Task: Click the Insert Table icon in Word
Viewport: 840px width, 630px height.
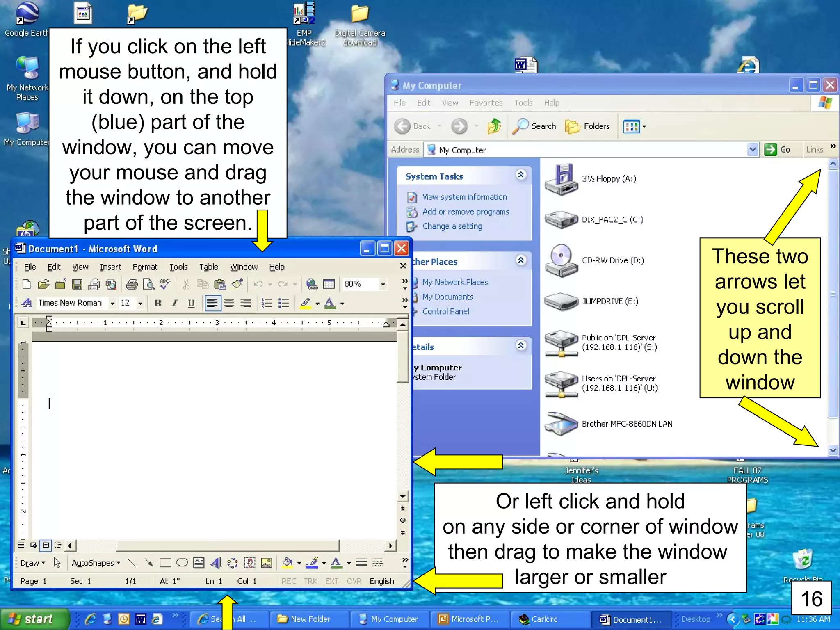Action: (x=329, y=284)
